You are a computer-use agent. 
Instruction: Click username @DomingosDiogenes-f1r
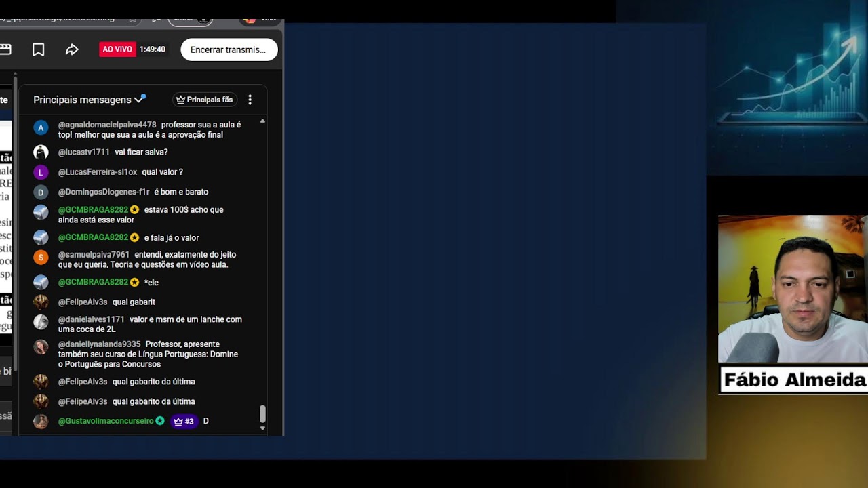(x=104, y=192)
